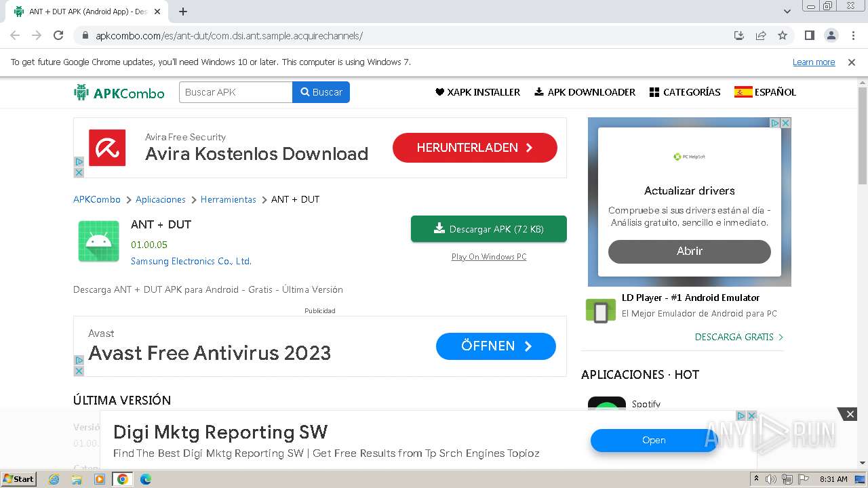Click Abrir in the Actualizar drivers ad
The width and height of the screenshot is (868, 488).
[690, 251]
